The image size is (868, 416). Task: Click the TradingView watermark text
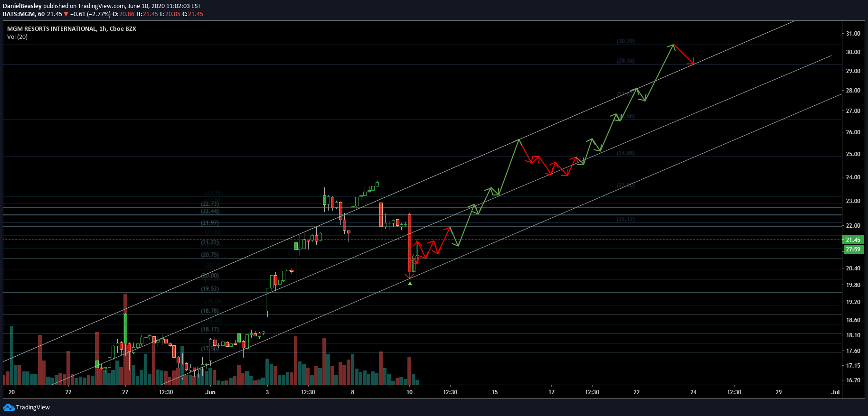click(33, 407)
